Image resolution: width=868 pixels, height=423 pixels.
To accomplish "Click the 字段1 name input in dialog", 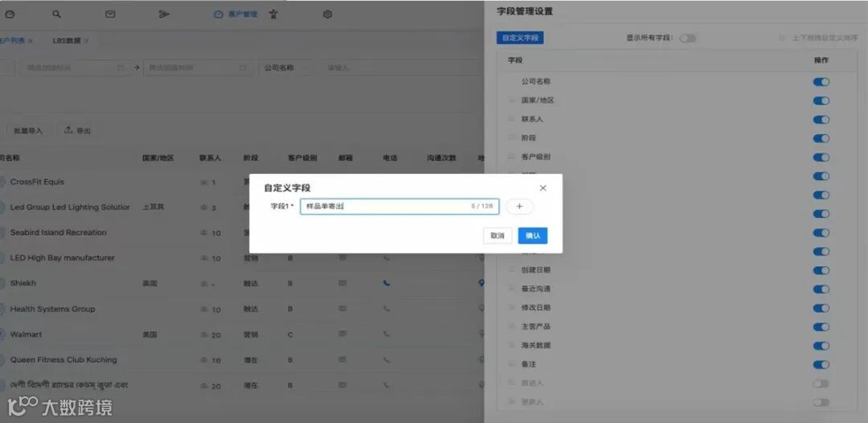I will click(399, 207).
